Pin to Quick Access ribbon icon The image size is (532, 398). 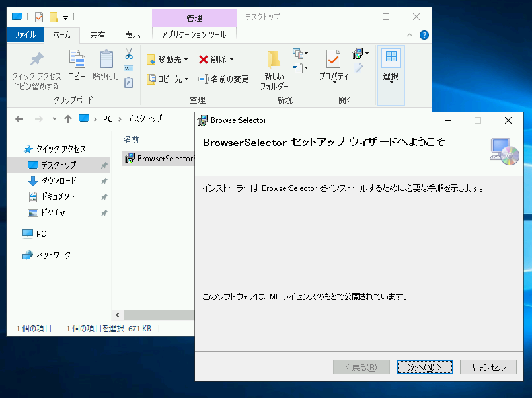[36, 71]
